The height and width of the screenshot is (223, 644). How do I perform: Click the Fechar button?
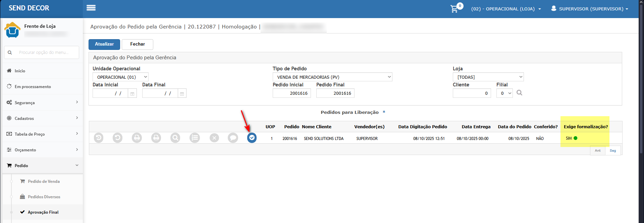click(138, 44)
